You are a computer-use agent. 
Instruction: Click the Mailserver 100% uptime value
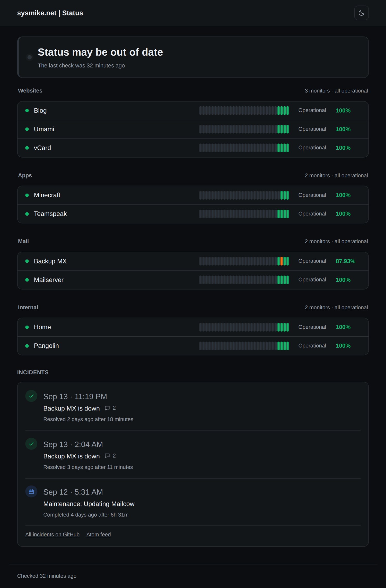[343, 280]
